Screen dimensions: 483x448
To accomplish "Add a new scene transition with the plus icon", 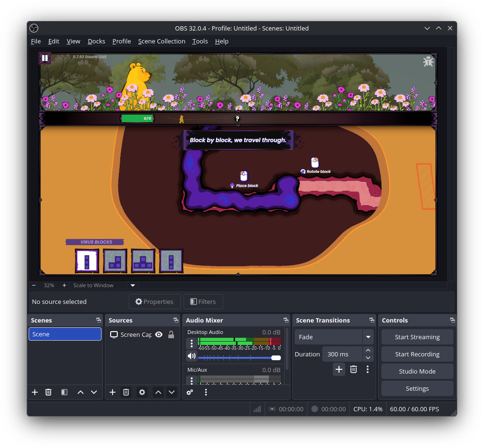I will pyautogui.click(x=339, y=369).
